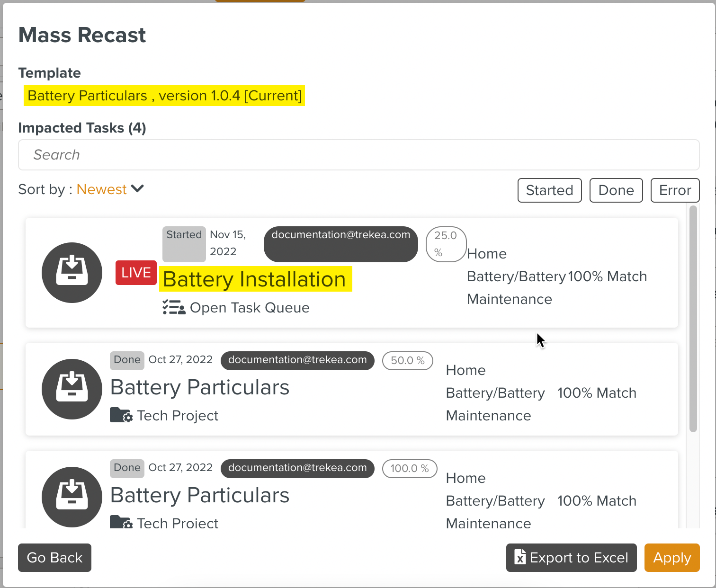Open the Battery Installation task title
This screenshot has width=716, height=588.
click(x=255, y=279)
